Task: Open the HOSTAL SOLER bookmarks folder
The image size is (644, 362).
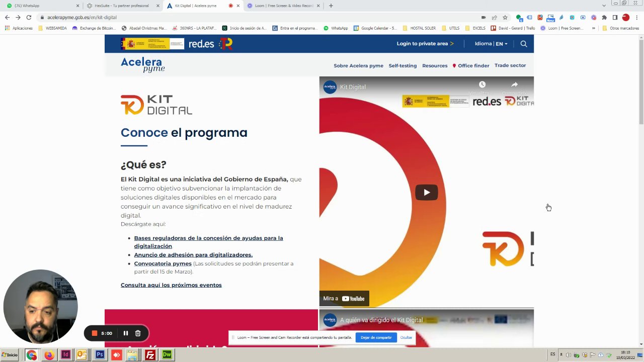Action: [x=420, y=28]
